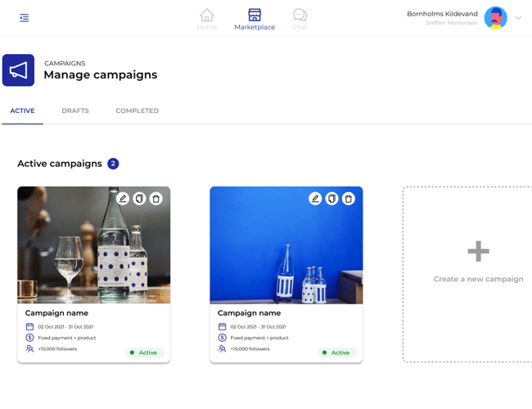Click Active status badge on blue-background card

(337, 353)
